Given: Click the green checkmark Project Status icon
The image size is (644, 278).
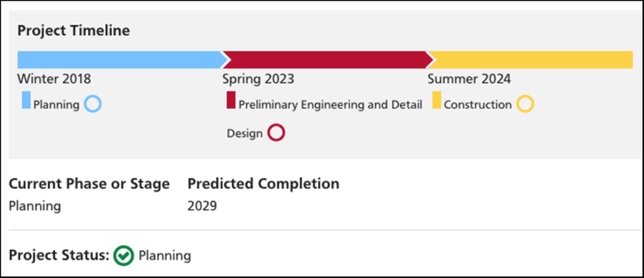Looking at the screenshot, I should pos(124,255).
